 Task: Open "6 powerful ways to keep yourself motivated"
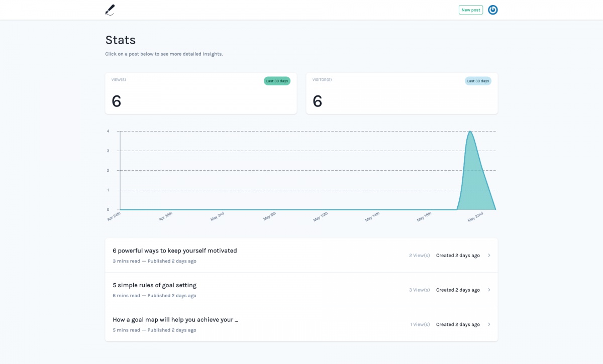coord(174,251)
